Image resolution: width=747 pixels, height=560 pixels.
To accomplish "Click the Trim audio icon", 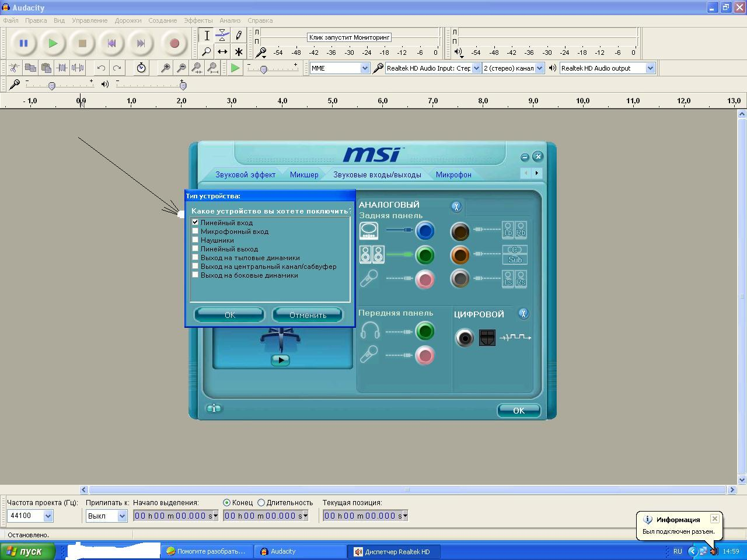I will tap(62, 68).
